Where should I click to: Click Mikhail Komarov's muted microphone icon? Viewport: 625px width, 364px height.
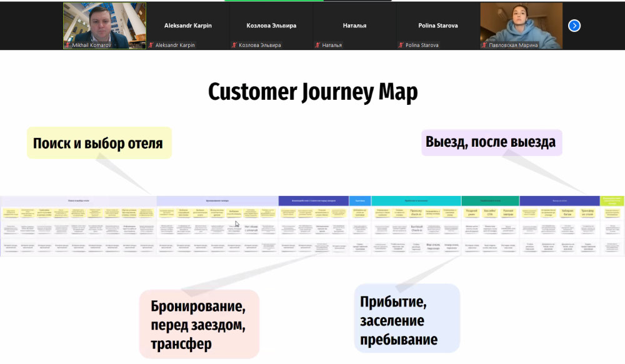(67, 45)
